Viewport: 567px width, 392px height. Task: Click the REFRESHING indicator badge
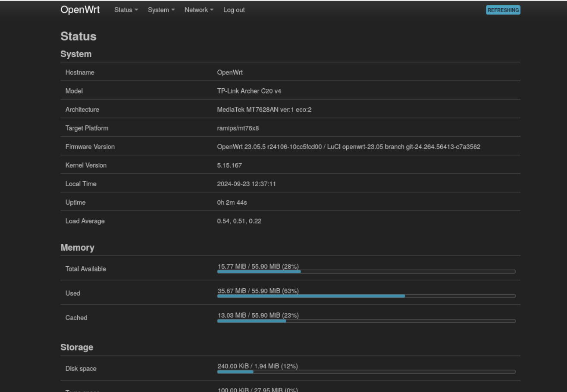click(503, 10)
